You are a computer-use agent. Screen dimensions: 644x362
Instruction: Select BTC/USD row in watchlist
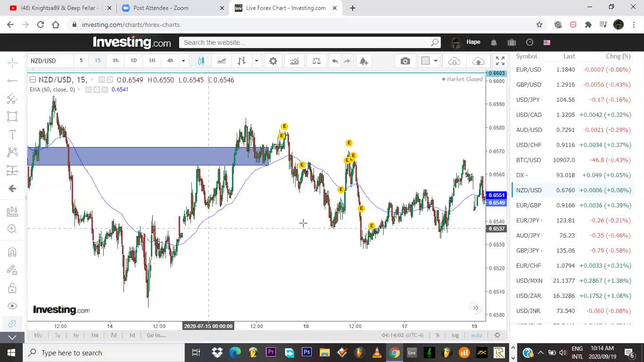[573, 160]
